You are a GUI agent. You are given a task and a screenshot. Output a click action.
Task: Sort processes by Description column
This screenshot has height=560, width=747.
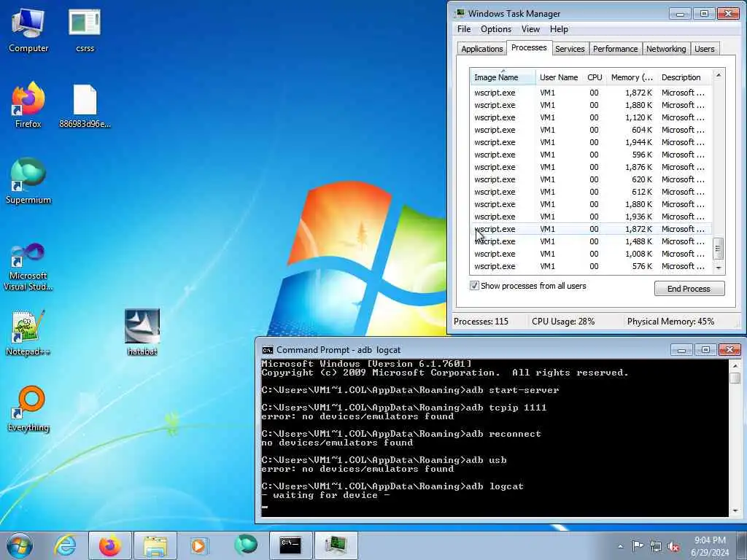[x=685, y=77]
